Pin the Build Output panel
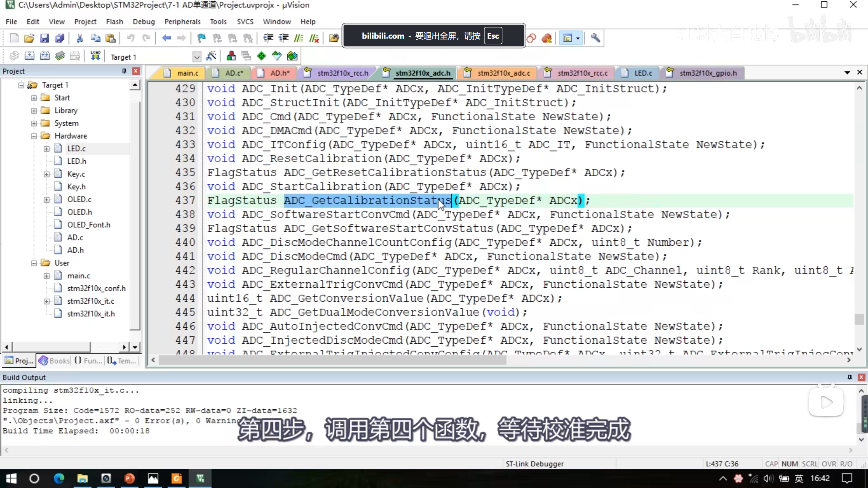 (850, 377)
